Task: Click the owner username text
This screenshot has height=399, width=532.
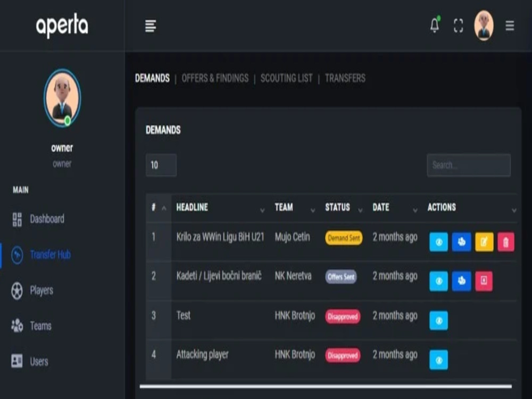Action: click(x=62, y=148)
